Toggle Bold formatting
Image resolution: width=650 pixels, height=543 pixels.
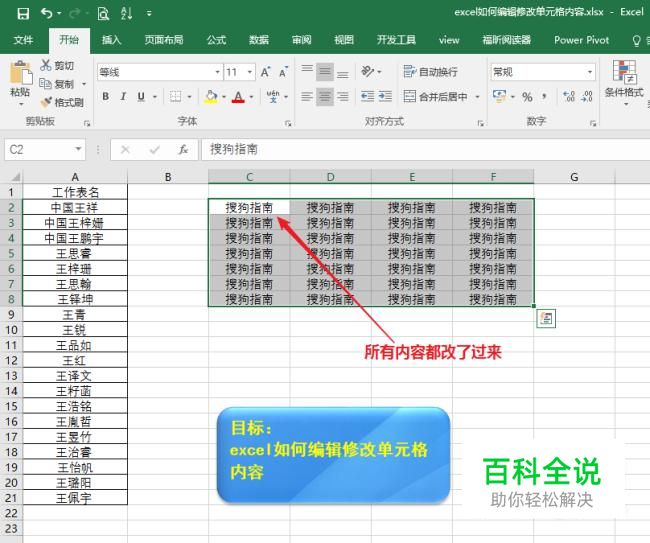(106, 97)
